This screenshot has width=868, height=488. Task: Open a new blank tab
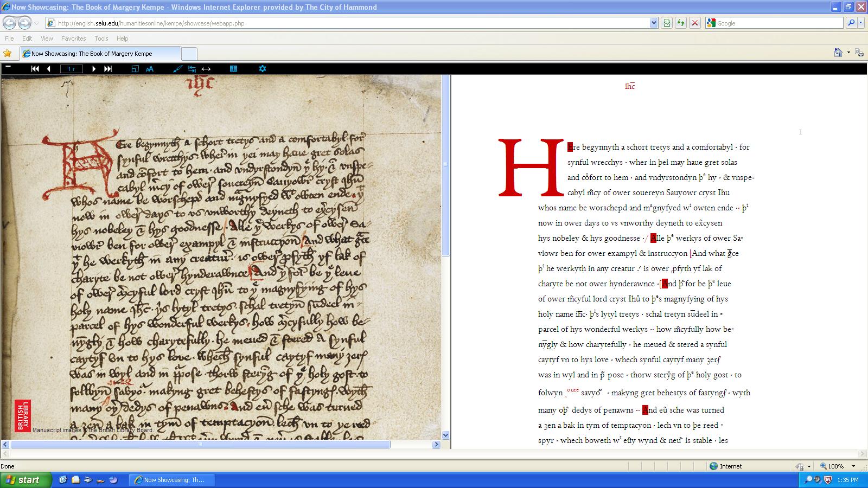coord(189,54)
